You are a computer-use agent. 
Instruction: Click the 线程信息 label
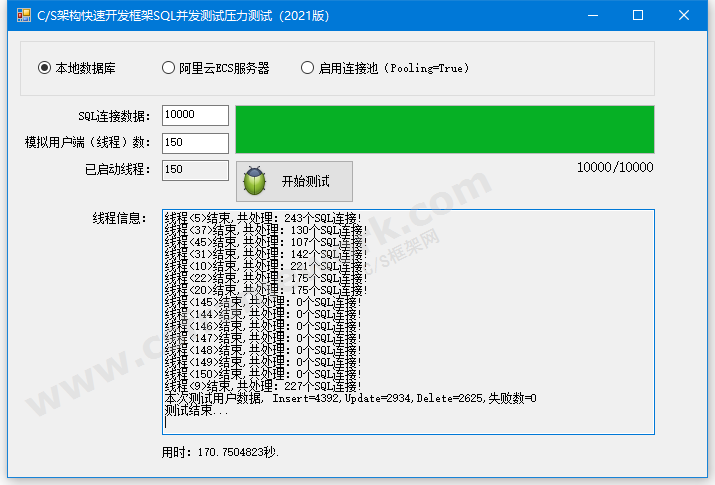119,218
